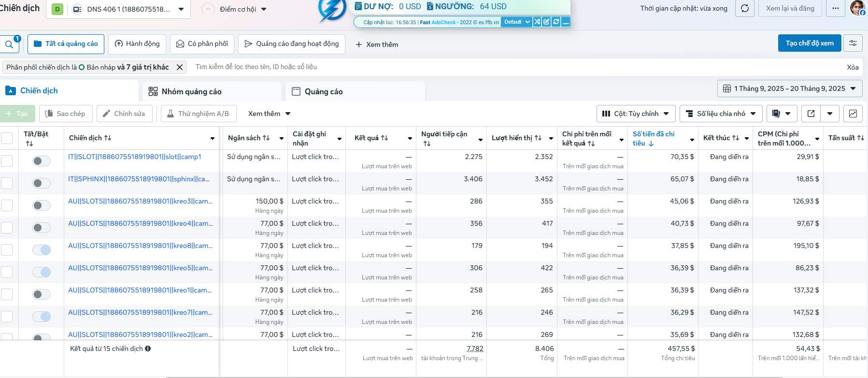
Task: Select the Hành động view
Action: coord(137,44)
